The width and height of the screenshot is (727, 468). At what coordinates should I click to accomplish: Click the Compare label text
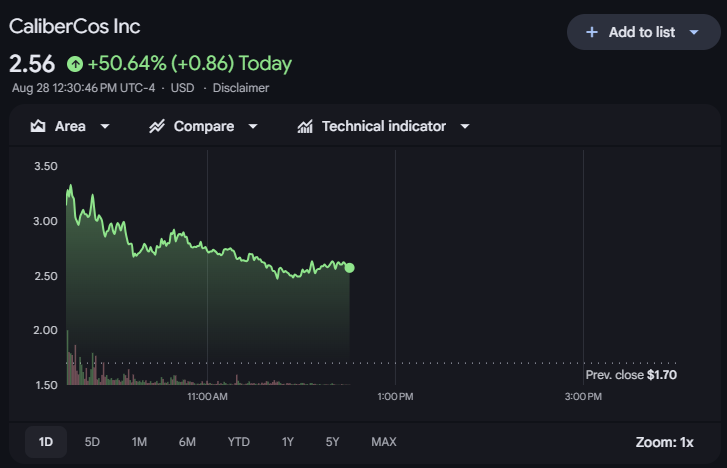[x=204, y=126]
